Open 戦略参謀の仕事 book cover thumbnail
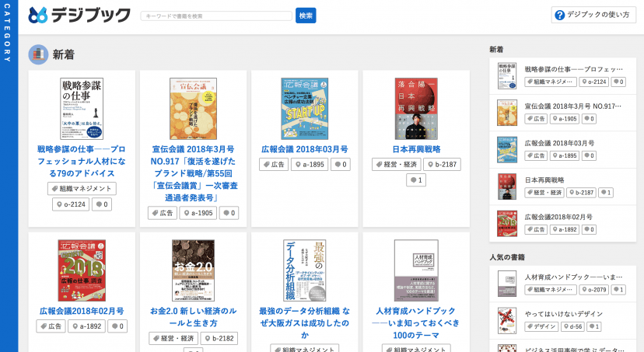The height and width of the screenshot is (352, 644). (x=81, y=108)
